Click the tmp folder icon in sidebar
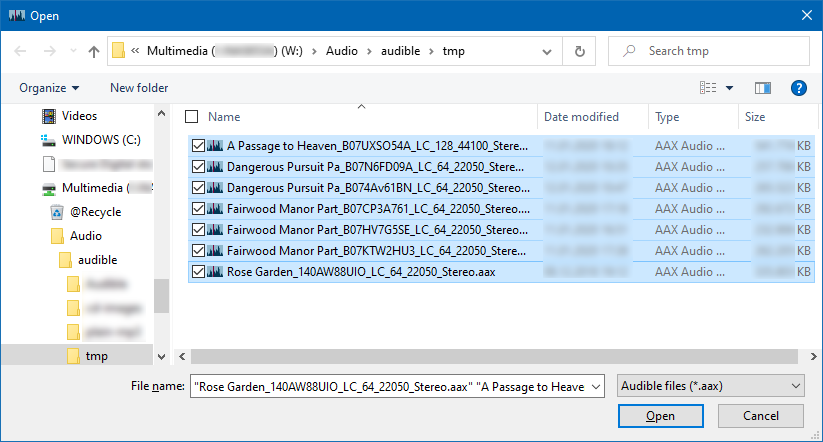Image resolution: width=823 pixels, height=442 pixels. [73, 356]
